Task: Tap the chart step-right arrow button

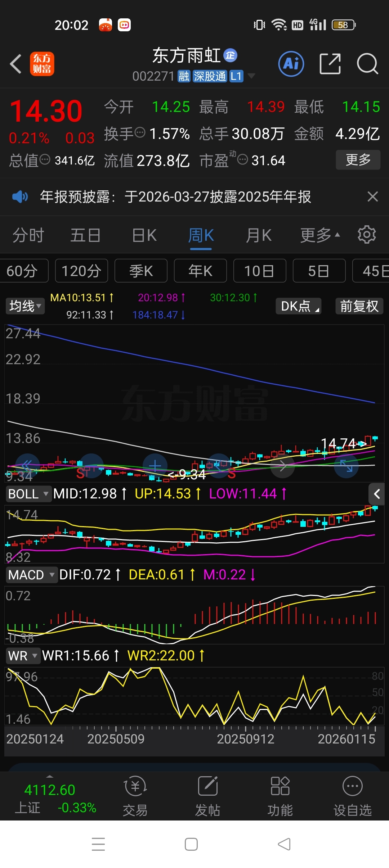Action: 283,466
